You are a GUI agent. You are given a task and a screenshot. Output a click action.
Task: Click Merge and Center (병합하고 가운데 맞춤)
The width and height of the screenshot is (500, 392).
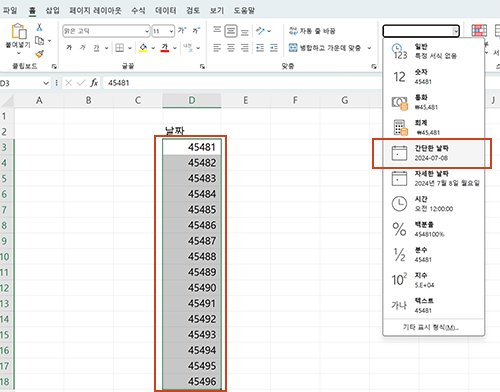click(x=324, y=48)
